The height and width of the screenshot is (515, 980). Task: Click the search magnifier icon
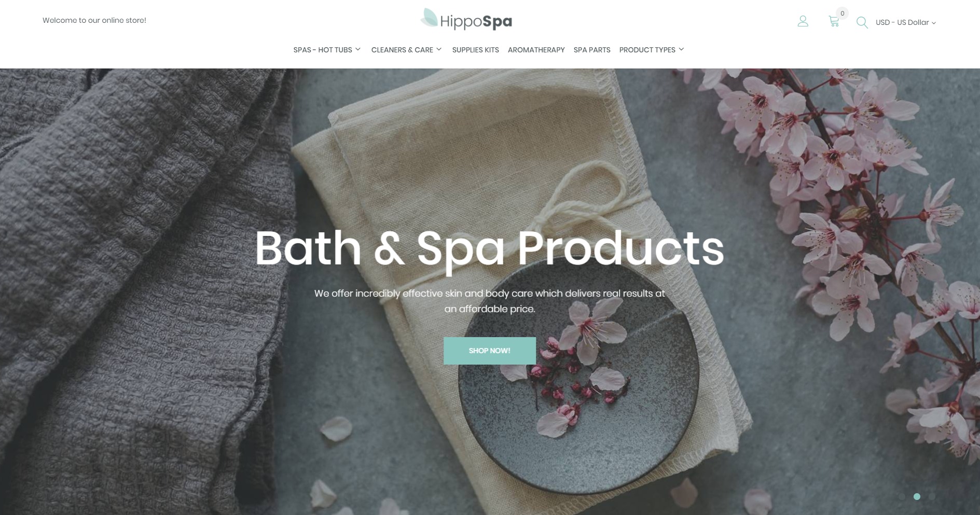862,22
